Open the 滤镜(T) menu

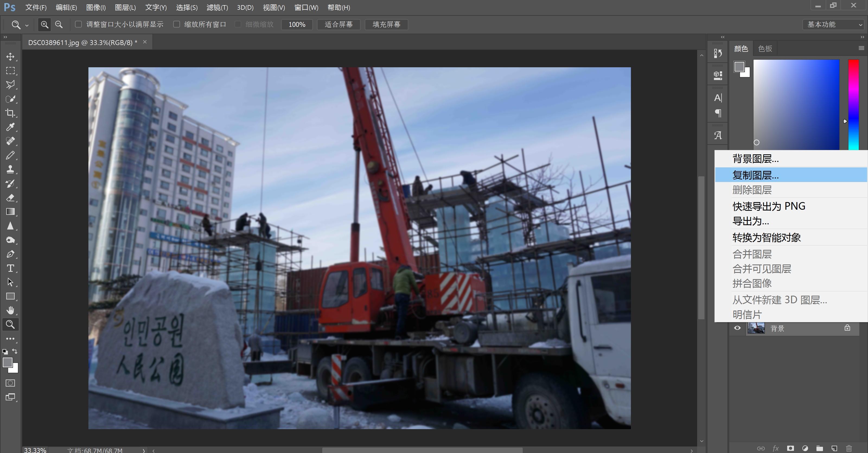tap(217, 7)
